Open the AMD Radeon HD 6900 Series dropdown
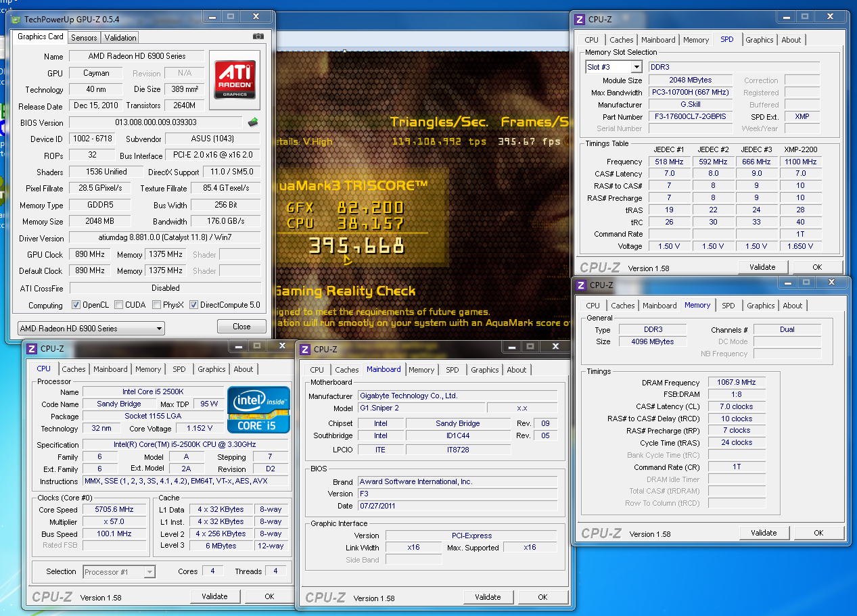The image size is (857, 616). (x=91, y=329)
